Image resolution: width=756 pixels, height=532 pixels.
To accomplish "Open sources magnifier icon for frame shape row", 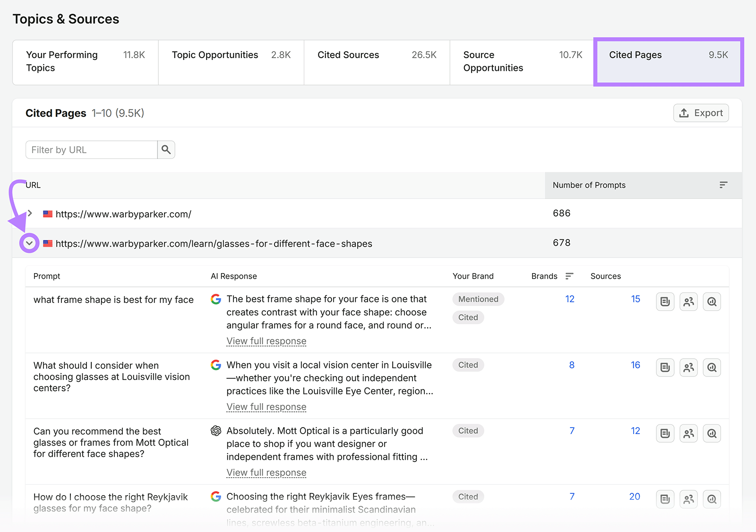I will tap(712, 301).
